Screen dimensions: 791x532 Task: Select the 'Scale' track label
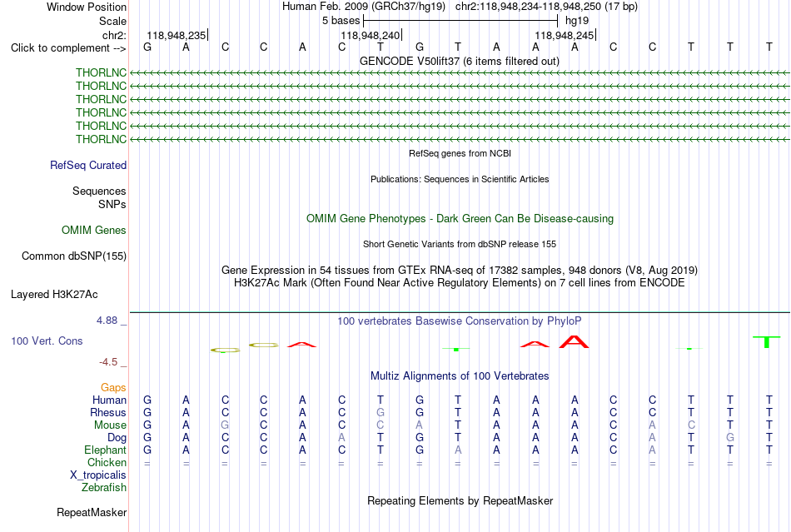pos(112,21)
